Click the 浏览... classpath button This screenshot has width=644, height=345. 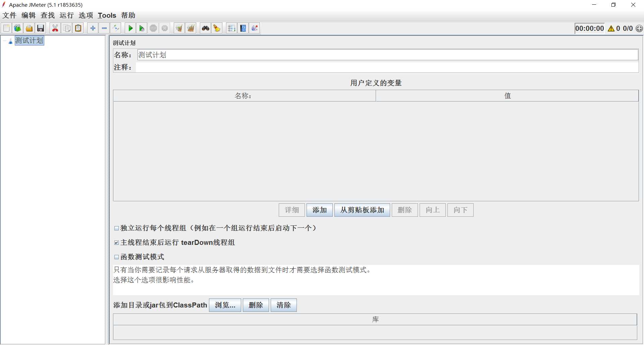[x=225, y=305]
